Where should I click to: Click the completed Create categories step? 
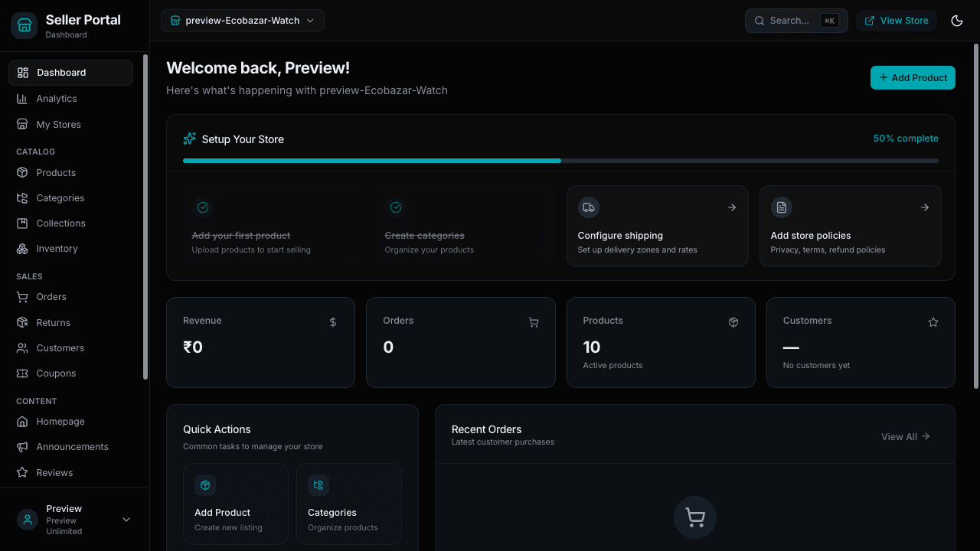point(465,227)
